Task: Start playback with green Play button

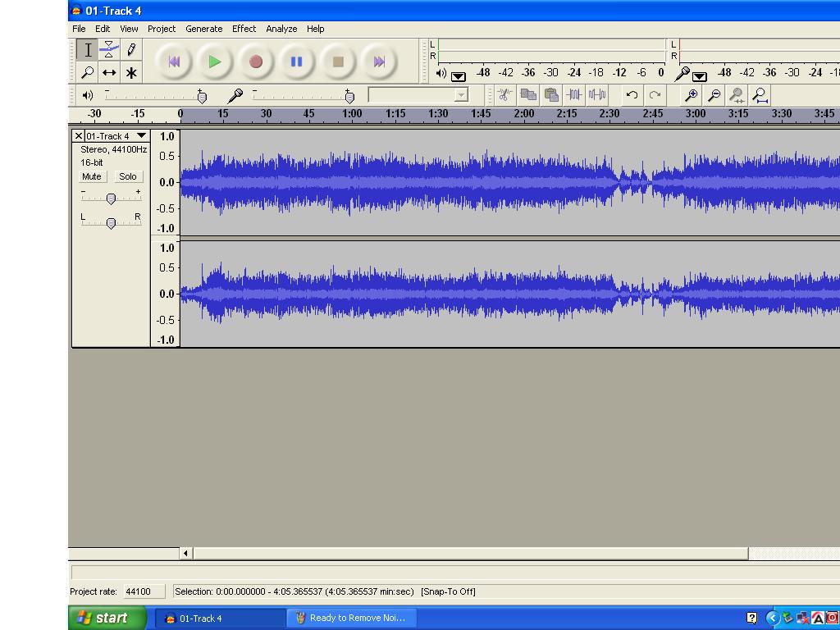Action: pyautogui.click(x=214, y=62)
